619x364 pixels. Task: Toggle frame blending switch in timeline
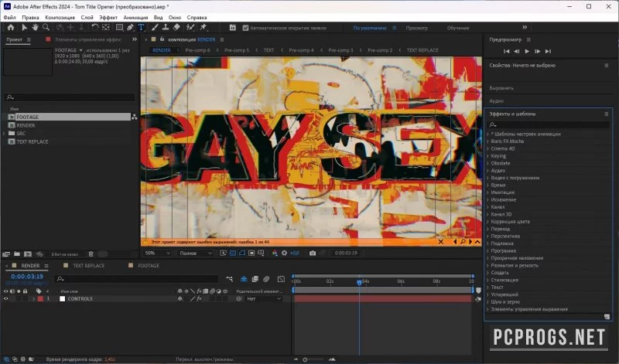255,279
